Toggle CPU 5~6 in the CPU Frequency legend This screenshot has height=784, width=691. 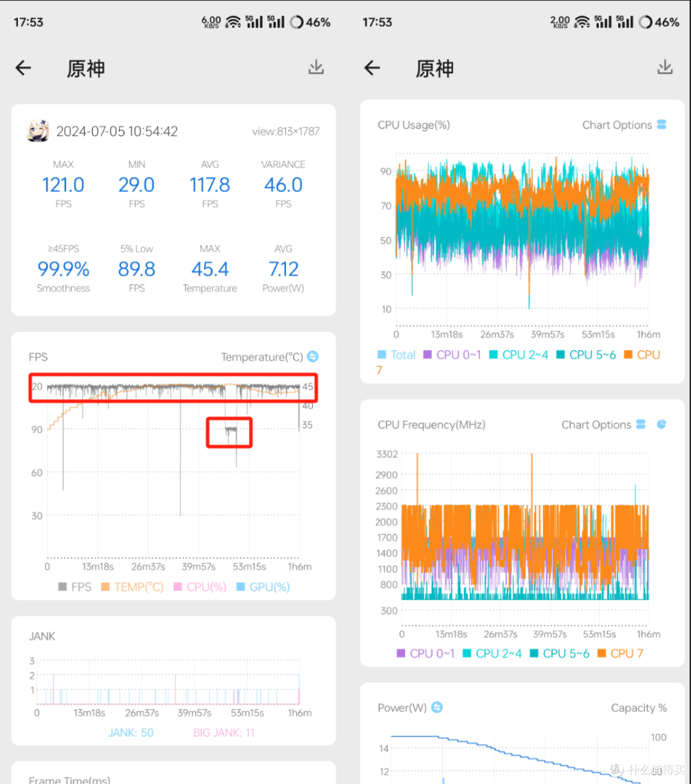560,654
